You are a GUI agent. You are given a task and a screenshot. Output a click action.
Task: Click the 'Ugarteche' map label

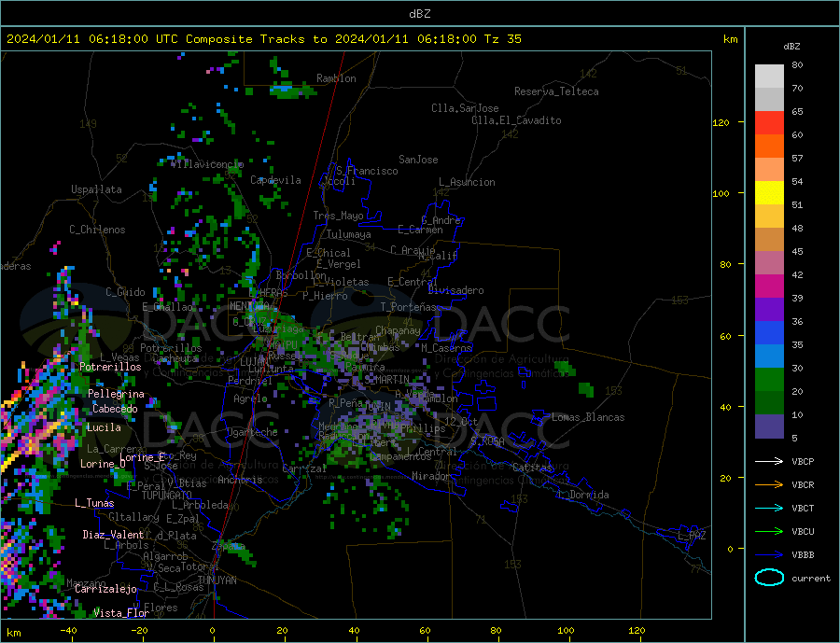coord(252,432)
